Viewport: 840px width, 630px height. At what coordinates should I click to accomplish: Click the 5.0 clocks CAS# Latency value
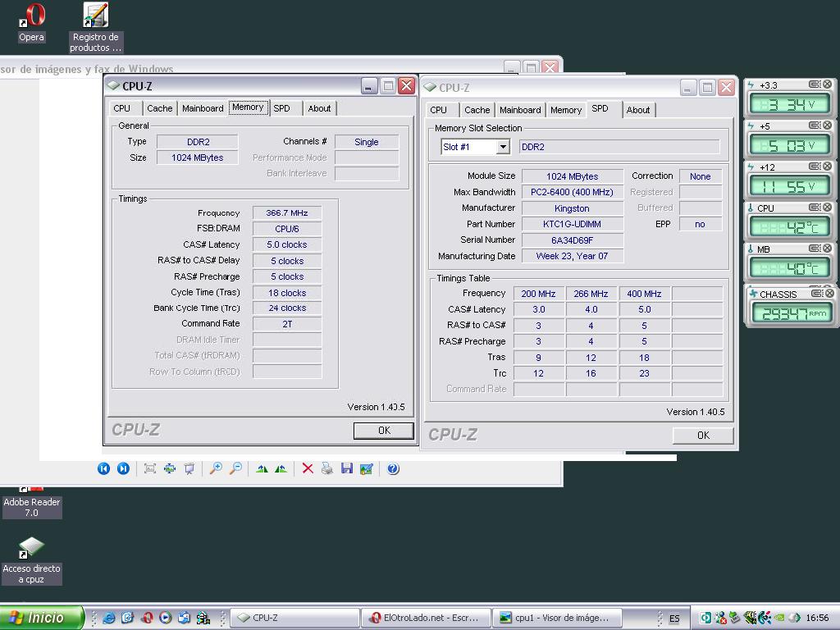coord(287,244)
